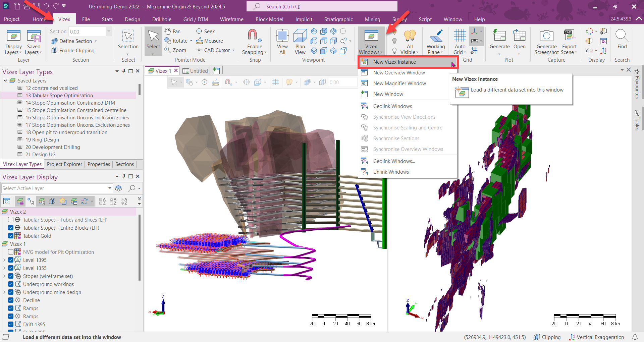The image size is (644, 342).
Task: Enable Snapping in the Snap group
Action: coord(254,42)
